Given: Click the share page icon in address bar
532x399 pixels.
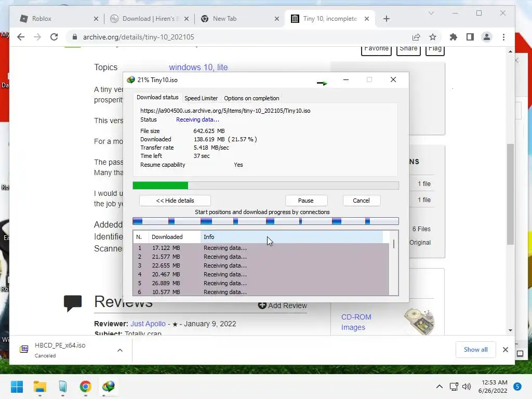Looking at the screenshot, I should click(416, 37).
